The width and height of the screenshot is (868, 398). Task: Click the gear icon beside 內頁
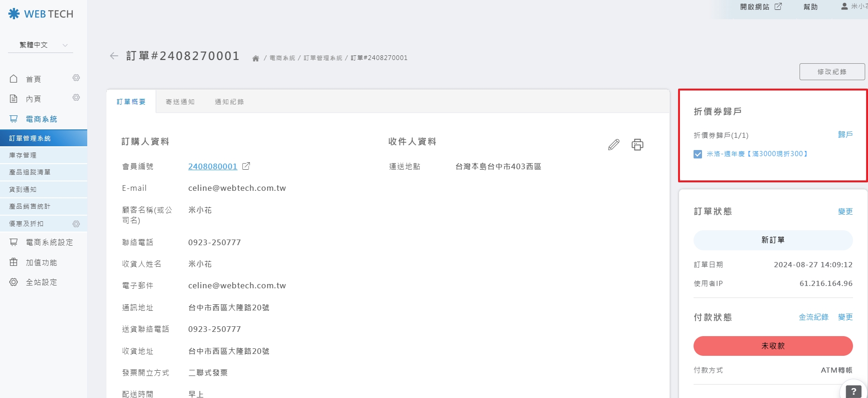click(x=76, y=98)
